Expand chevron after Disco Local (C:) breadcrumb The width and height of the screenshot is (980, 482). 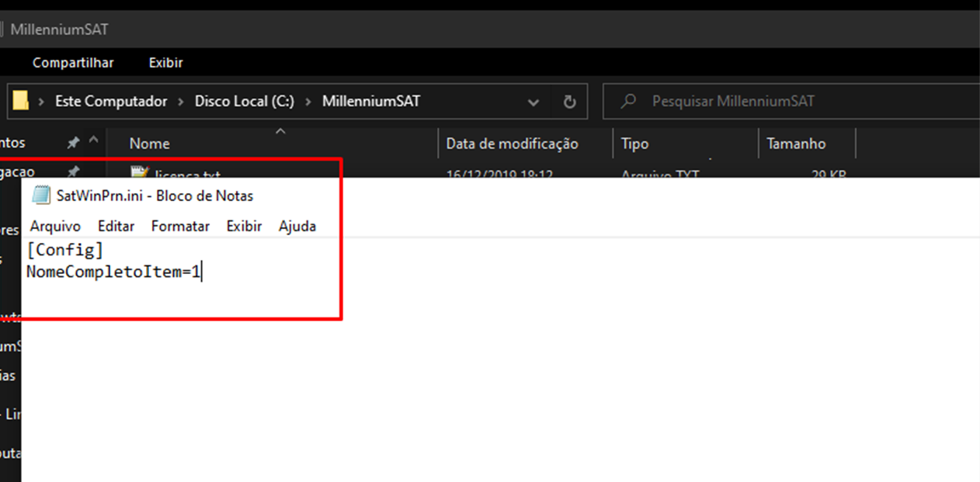[308, 102]
